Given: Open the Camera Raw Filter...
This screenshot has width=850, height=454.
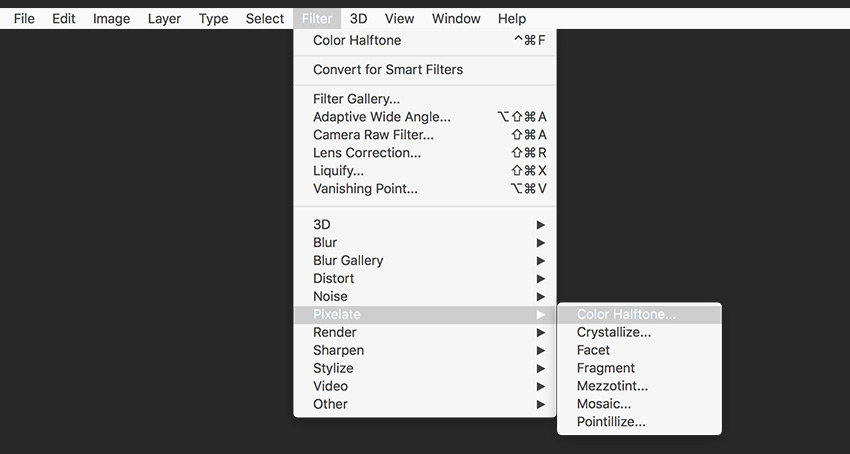Looking at the screenshot, I should coord(373,135).
